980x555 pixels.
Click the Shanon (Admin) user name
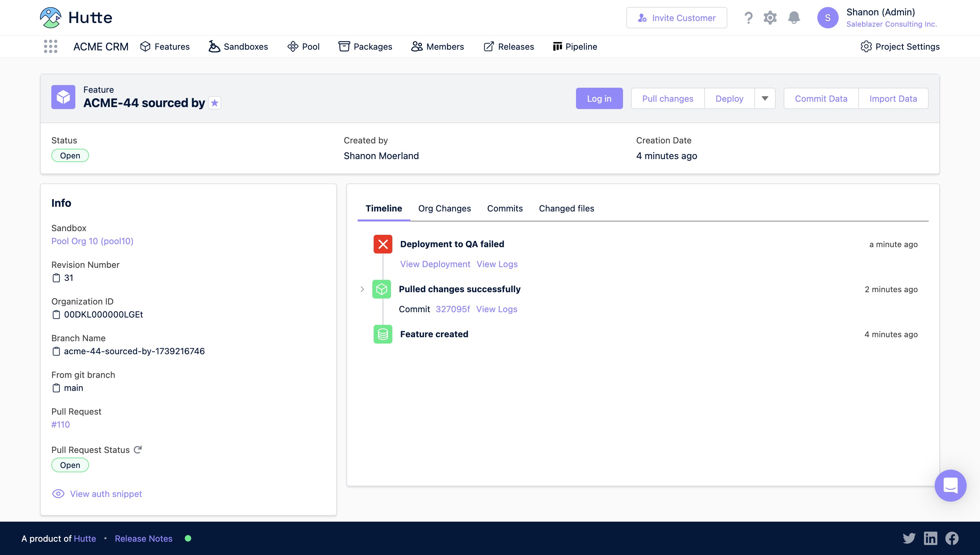[x=881, y=12]
